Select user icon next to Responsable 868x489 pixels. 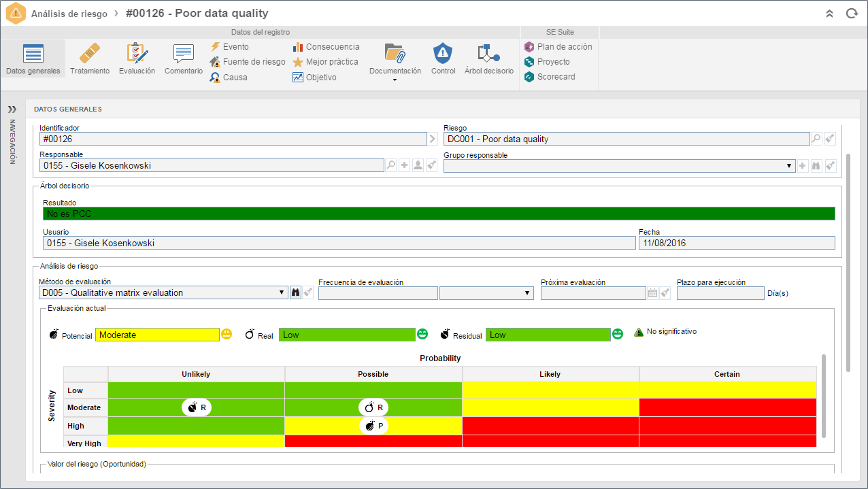coord(418,165)
